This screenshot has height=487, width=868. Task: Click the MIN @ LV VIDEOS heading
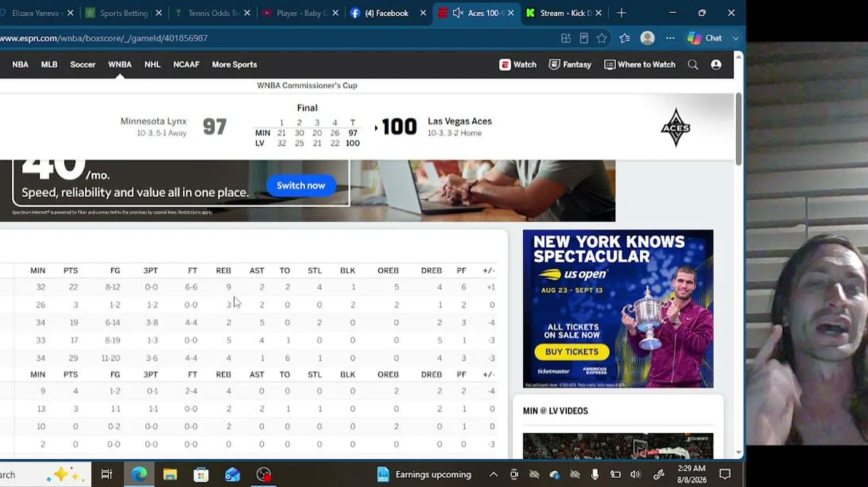[x=555, y=411]
